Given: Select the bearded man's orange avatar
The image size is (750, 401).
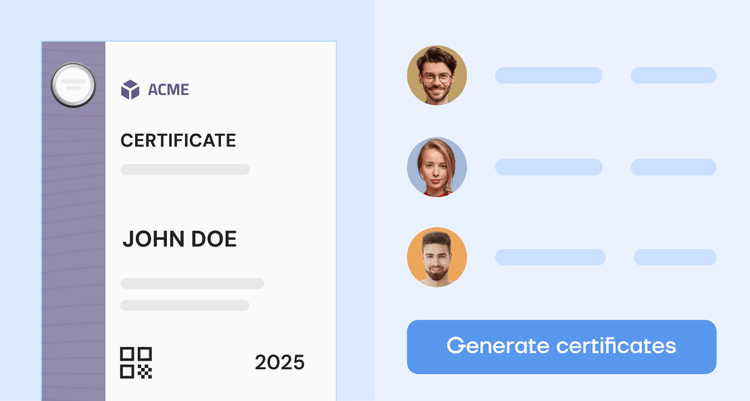Looking at the screenshot, I should click(x=437, y=257).
